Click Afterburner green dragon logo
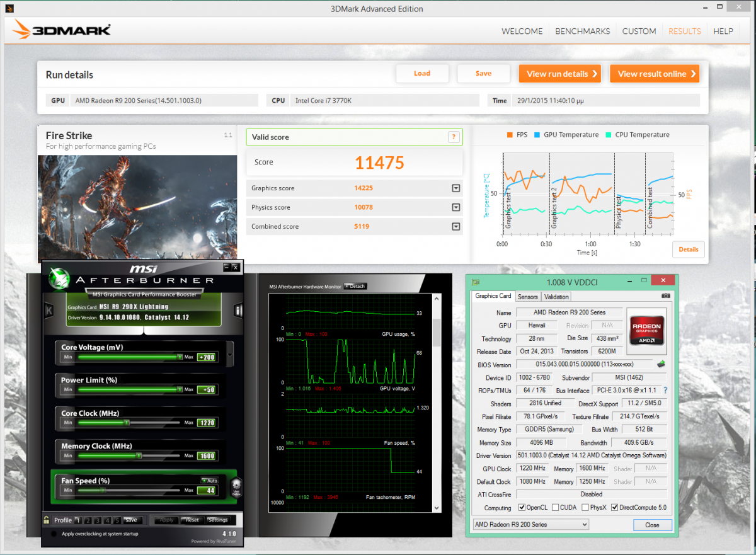 pos(60,278)
